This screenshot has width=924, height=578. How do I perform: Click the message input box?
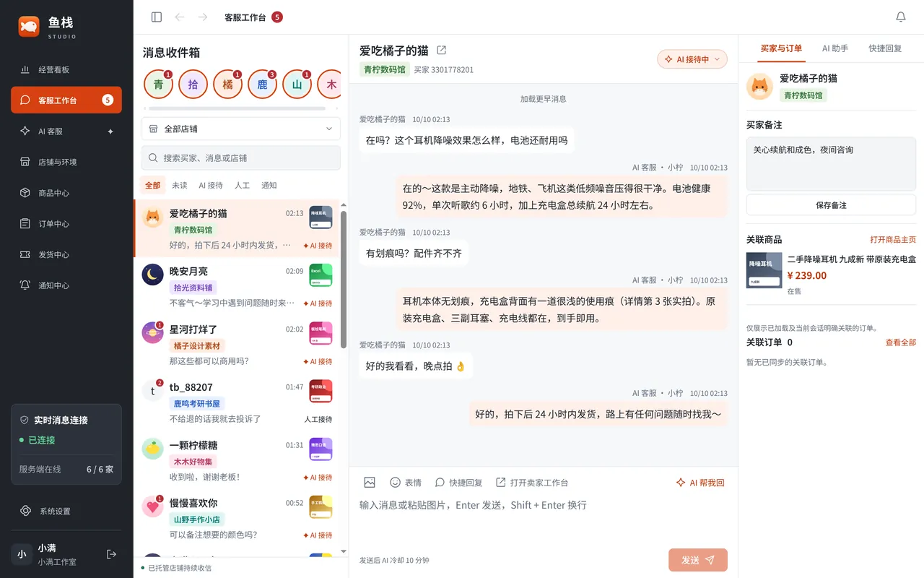click(544, 519)
